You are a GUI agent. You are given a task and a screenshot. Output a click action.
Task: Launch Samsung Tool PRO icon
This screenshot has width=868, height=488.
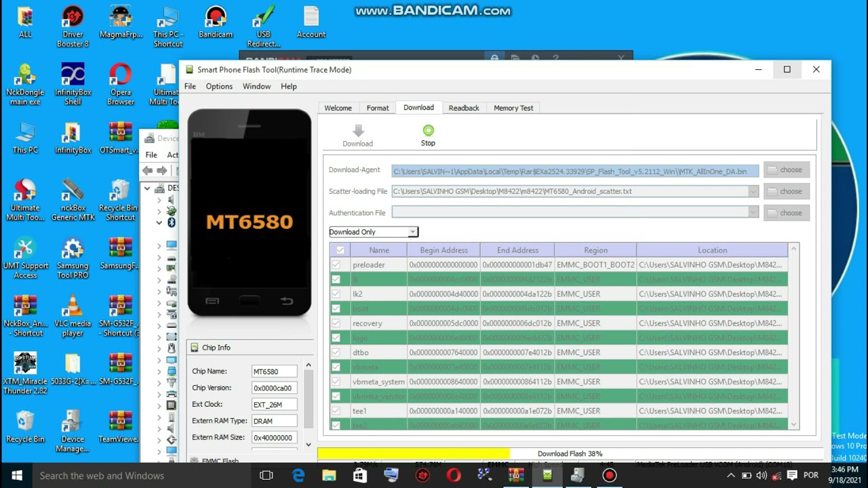coord(73,259)
